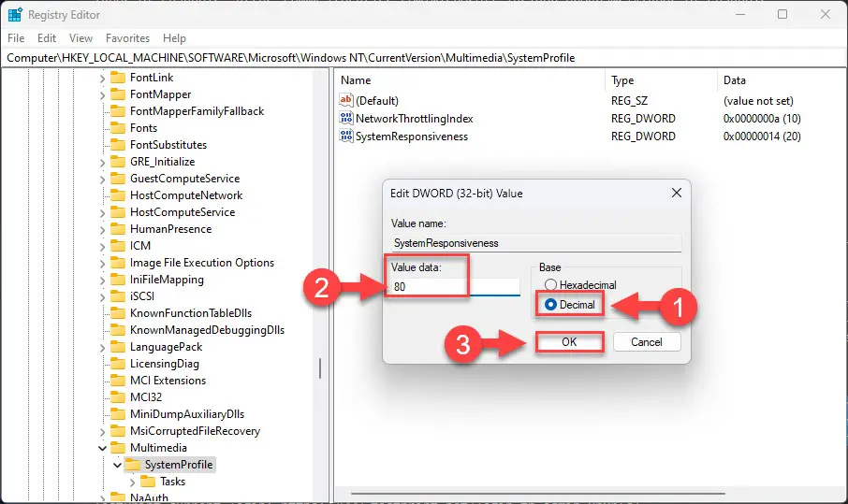Click the HostComputeService folder icon
Screen dimensions: 848x504
tap(117, 211)
